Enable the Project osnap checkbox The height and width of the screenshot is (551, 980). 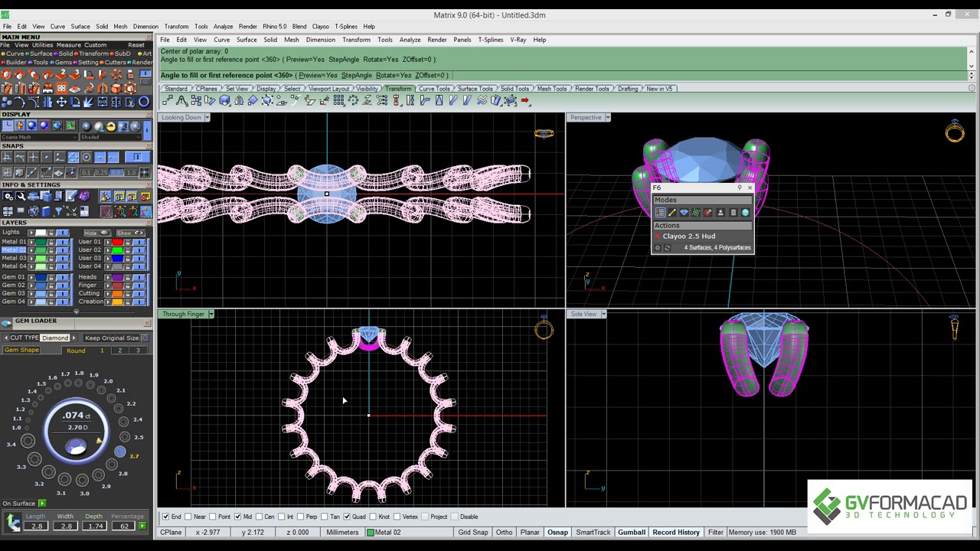click(x=425, y=517)
